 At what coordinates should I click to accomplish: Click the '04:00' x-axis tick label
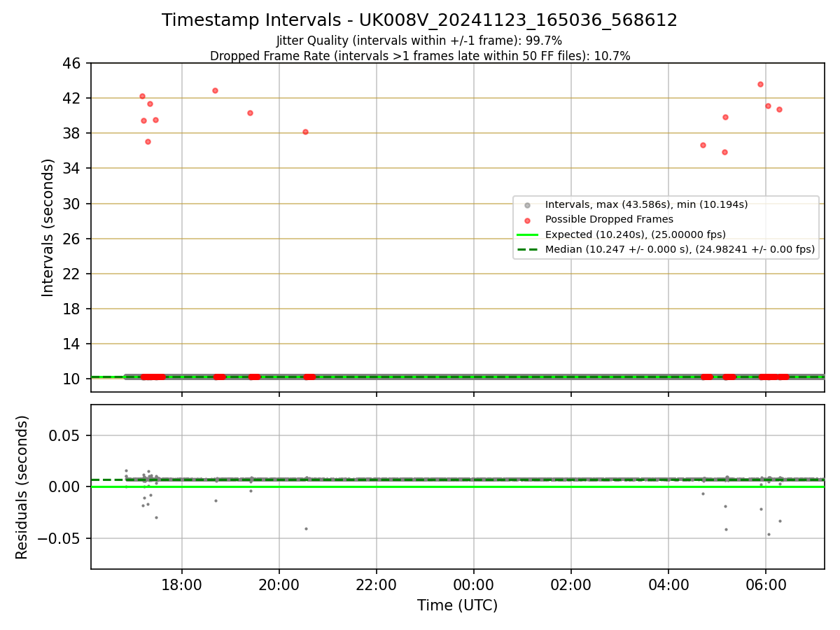pyautogui.click(x=668, y=584)
